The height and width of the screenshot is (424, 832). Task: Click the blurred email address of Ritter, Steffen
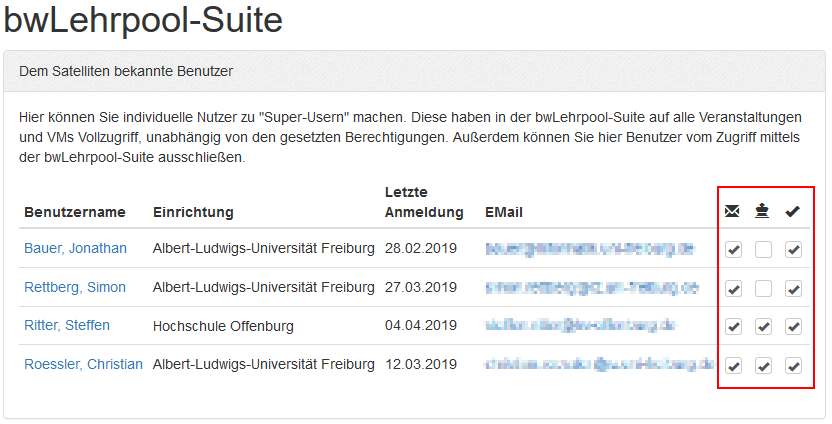tap(581, 325)
